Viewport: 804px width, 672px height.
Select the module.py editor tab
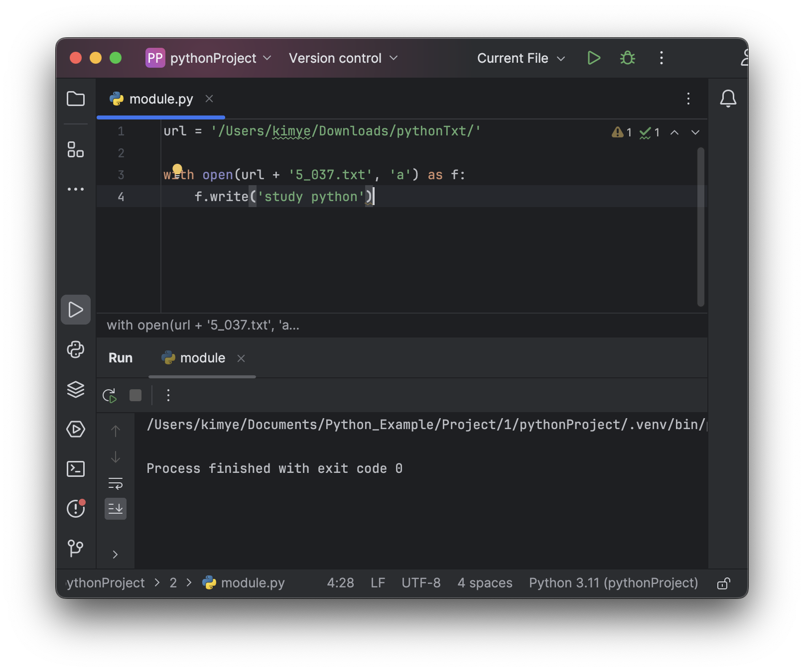coord(161,99)
